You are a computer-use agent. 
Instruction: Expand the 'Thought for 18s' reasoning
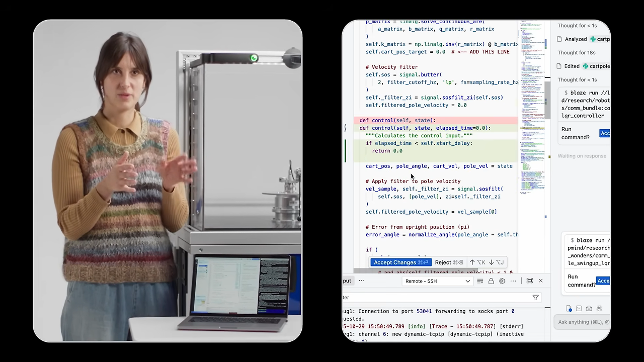coord(577,53)
